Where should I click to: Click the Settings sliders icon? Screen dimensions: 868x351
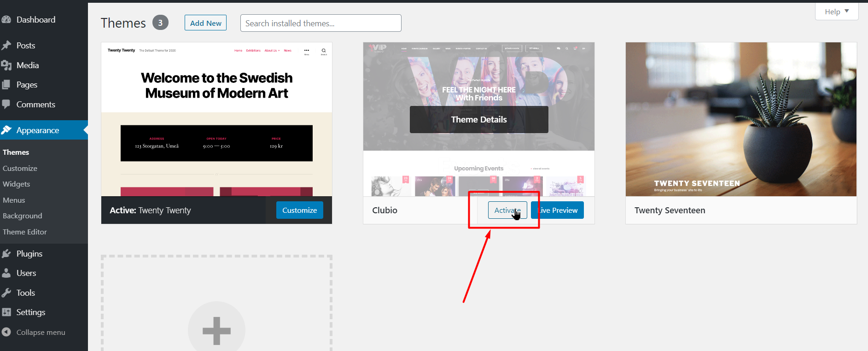[x=6, y=312]
